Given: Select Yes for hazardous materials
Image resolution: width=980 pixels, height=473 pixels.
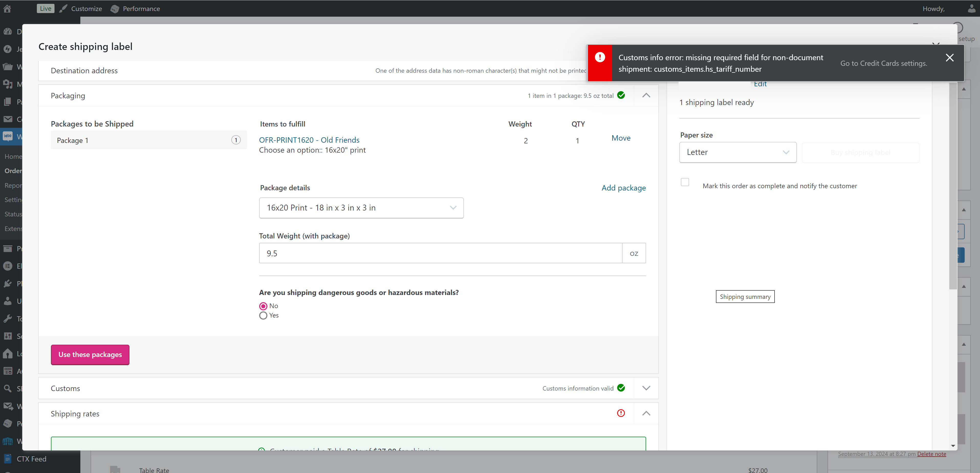Looking at the screenshot, I should coord(263,316).
